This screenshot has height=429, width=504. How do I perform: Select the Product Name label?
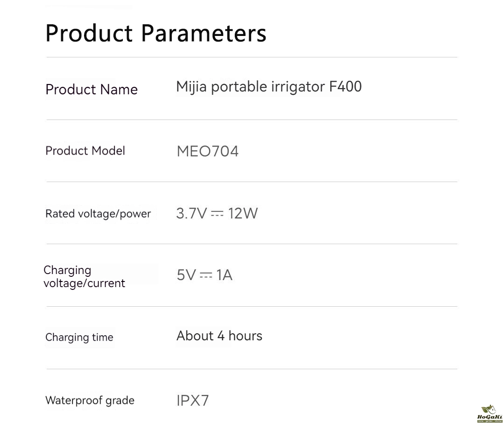click(x=91, y=90)
